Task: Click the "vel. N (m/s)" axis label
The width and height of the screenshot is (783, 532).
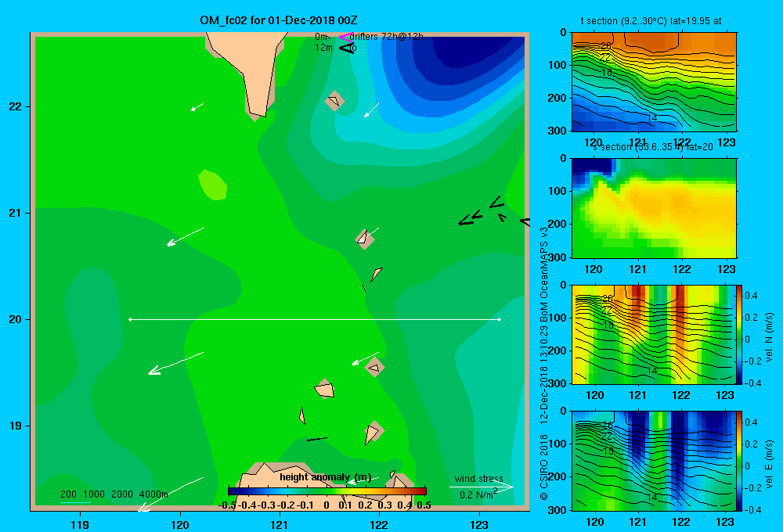Action: [769, 337]
